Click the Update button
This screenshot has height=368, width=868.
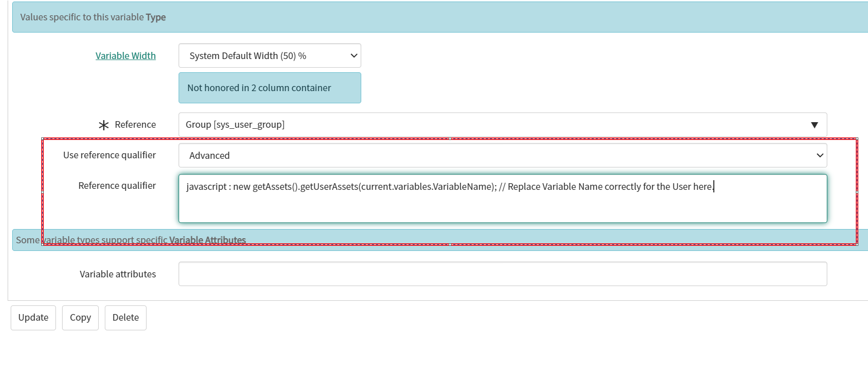pyautogui.click(x=34, y=318)
